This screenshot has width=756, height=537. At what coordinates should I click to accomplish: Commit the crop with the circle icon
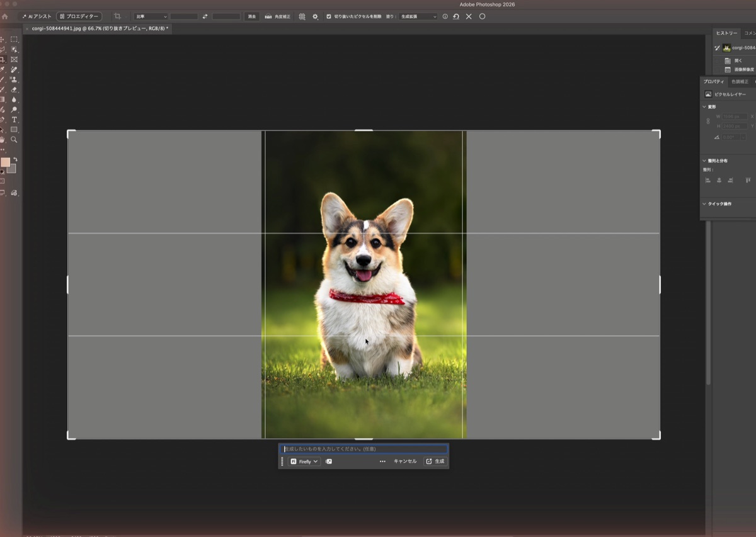tap(482, 16)
